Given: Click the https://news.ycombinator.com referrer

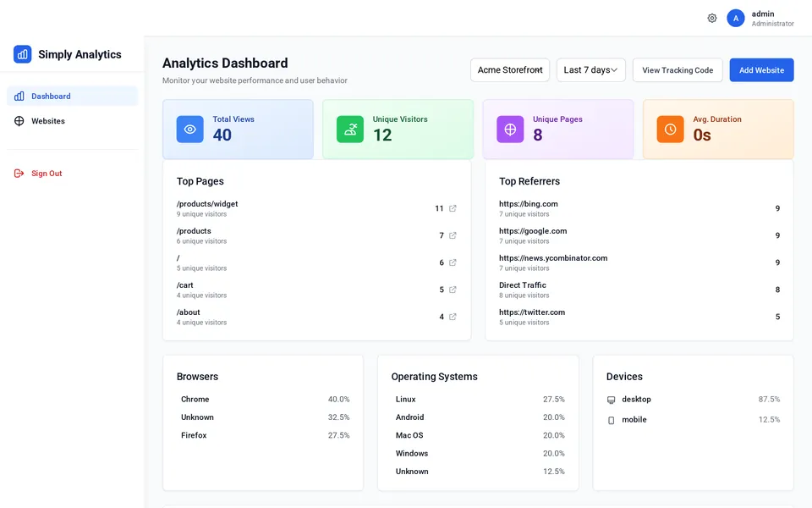Looking at the screenshot, I should pos(553,257).
